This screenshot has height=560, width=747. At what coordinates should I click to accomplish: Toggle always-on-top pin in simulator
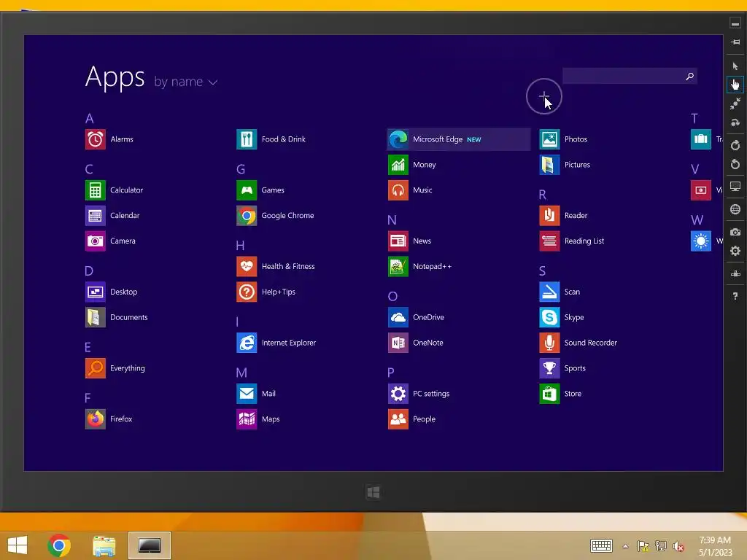click(x=735, y=42)
